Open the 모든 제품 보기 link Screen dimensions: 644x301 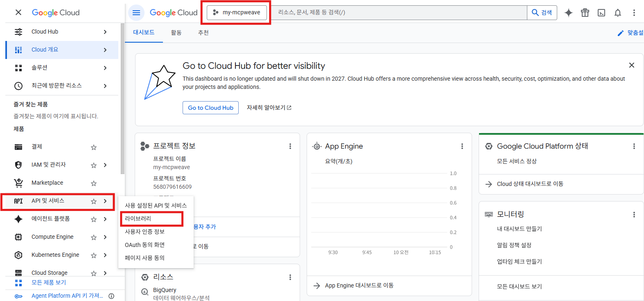pyautogui.click(x=49, y=283)
